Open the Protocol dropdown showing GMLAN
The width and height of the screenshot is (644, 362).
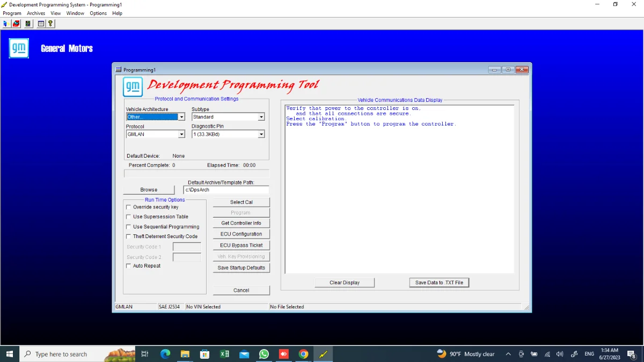coord(181,135)
